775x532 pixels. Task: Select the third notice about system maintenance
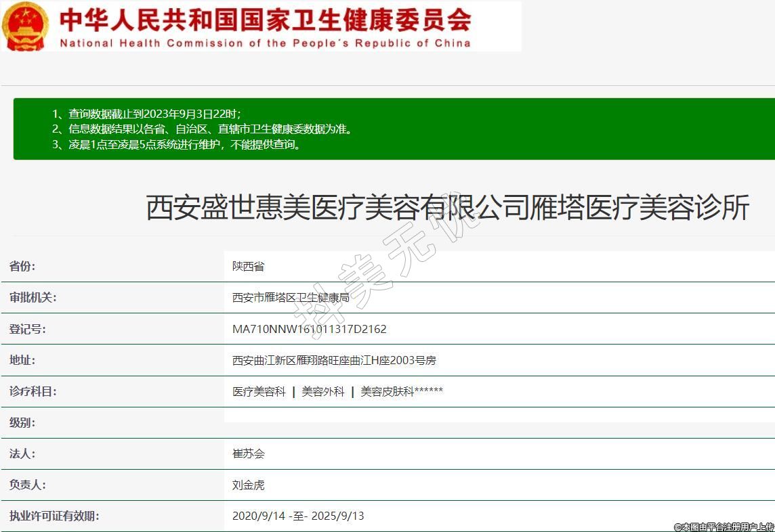(x=176, y=144)
